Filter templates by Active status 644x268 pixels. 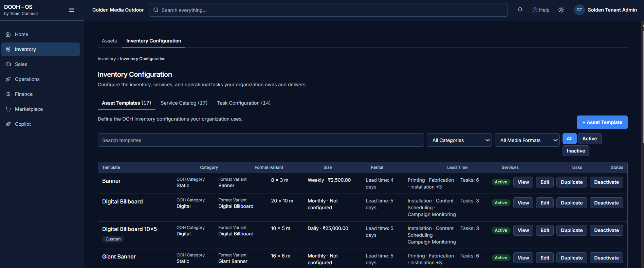[590, 139]
